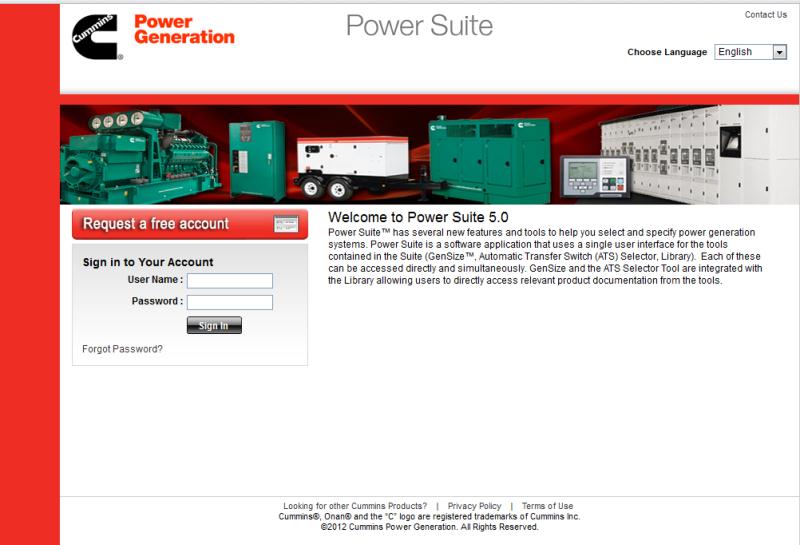Click the generator equipment banner image

(x=430, y=155)
